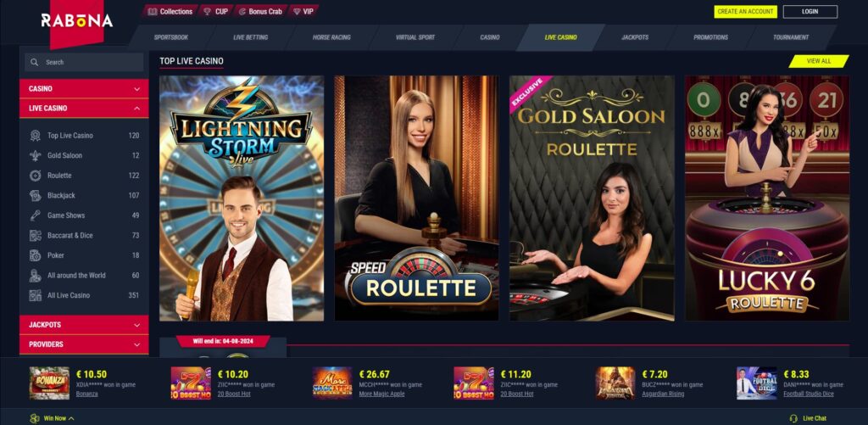
Task: Click View All for top live casino
Action: (x=819, y=61)
